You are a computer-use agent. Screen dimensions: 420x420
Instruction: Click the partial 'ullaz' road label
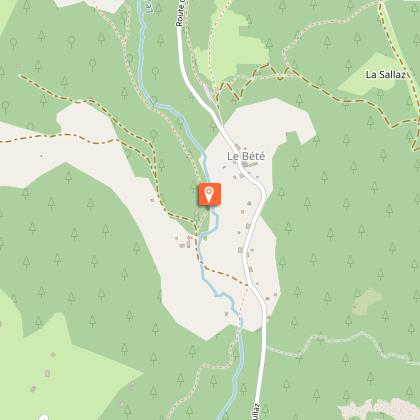[x=256, y=412]
